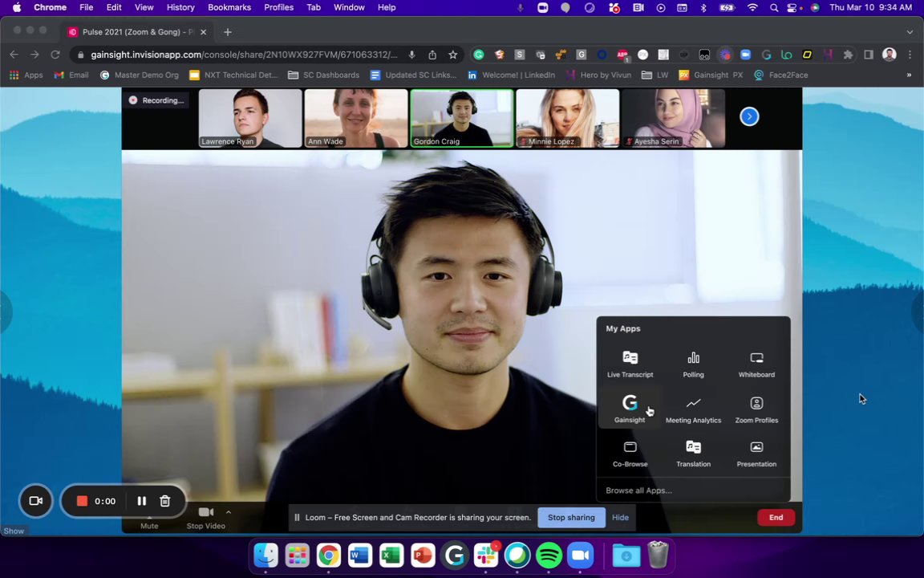Select the Pulse 2021 browser tab

136,32
